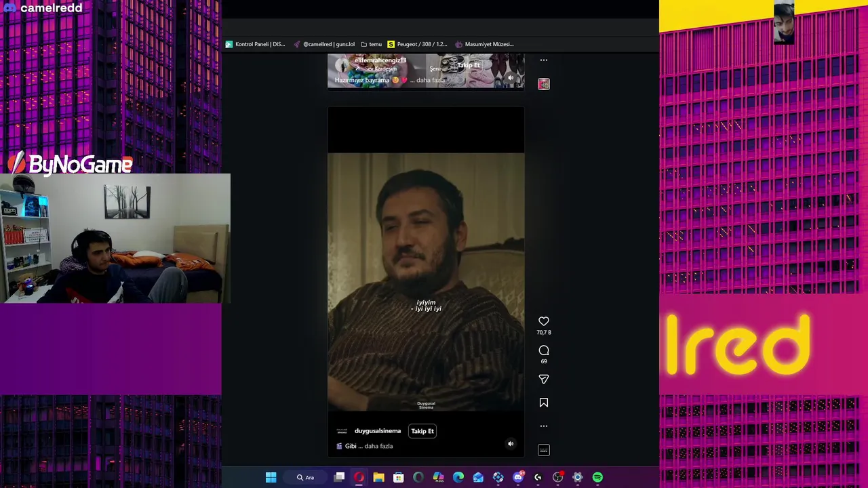Mute the duygusalsinema reel audio
The width and height of the screenshot is (868, 488).
(511, 444)
